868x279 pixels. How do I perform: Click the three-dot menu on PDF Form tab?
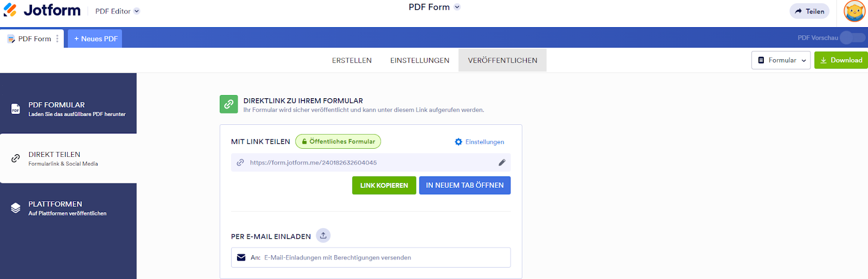click(58, 39)
